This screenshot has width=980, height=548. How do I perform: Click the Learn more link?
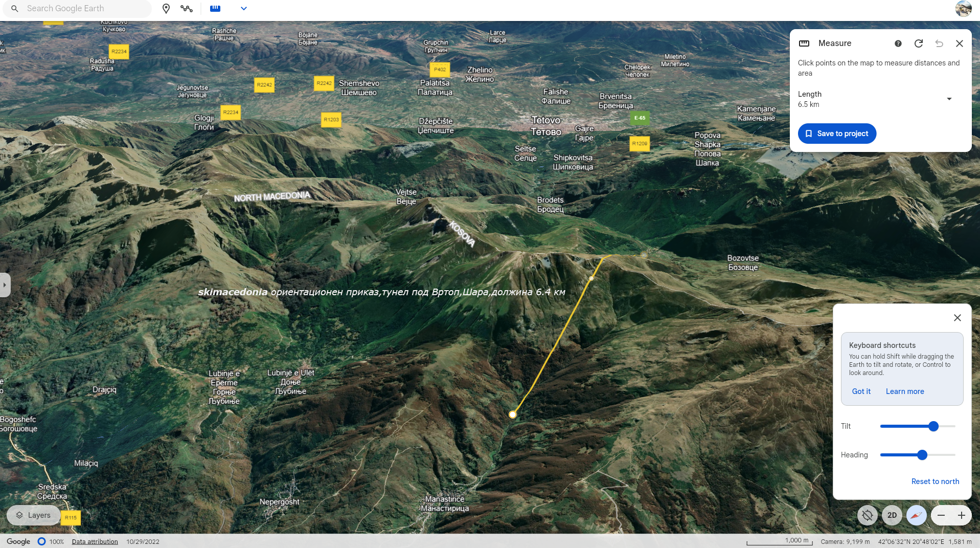(905, 391)
